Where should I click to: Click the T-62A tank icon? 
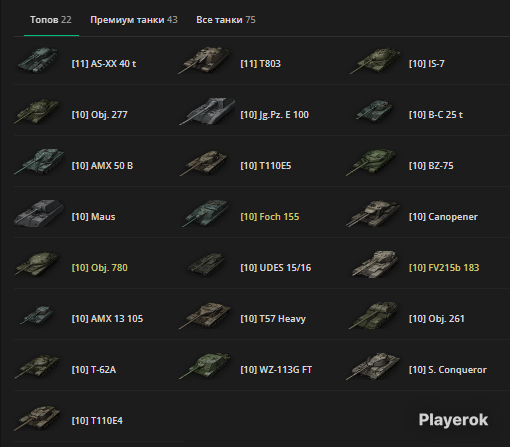[37, 367]
